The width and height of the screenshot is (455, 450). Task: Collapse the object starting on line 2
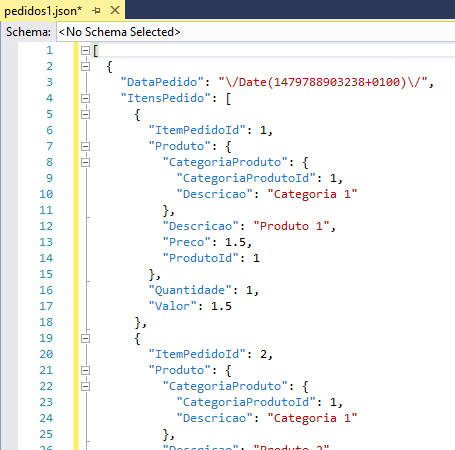pyautogui.click(x=85, y=67)
